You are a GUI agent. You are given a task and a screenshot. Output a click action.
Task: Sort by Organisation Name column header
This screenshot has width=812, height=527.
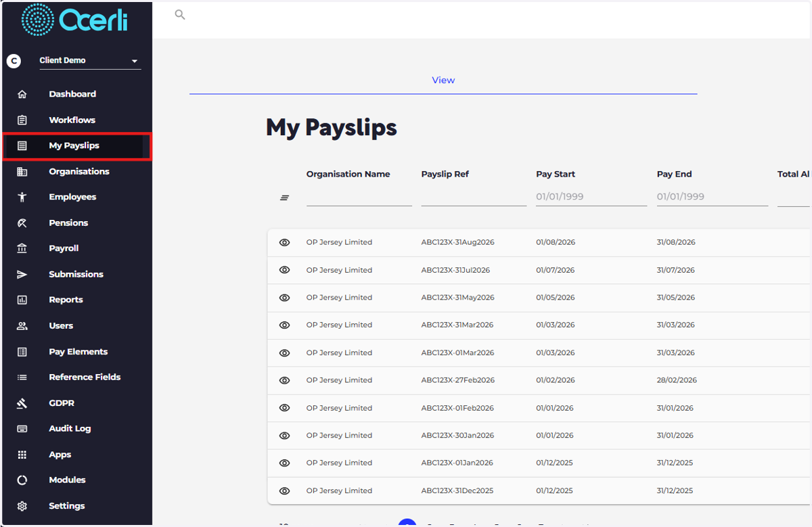pos(348,174)
